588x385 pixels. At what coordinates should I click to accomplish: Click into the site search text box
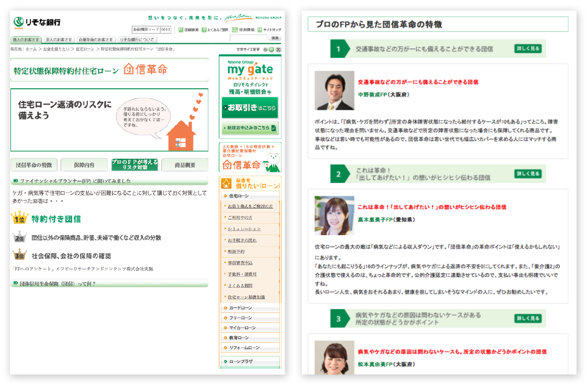248,38
